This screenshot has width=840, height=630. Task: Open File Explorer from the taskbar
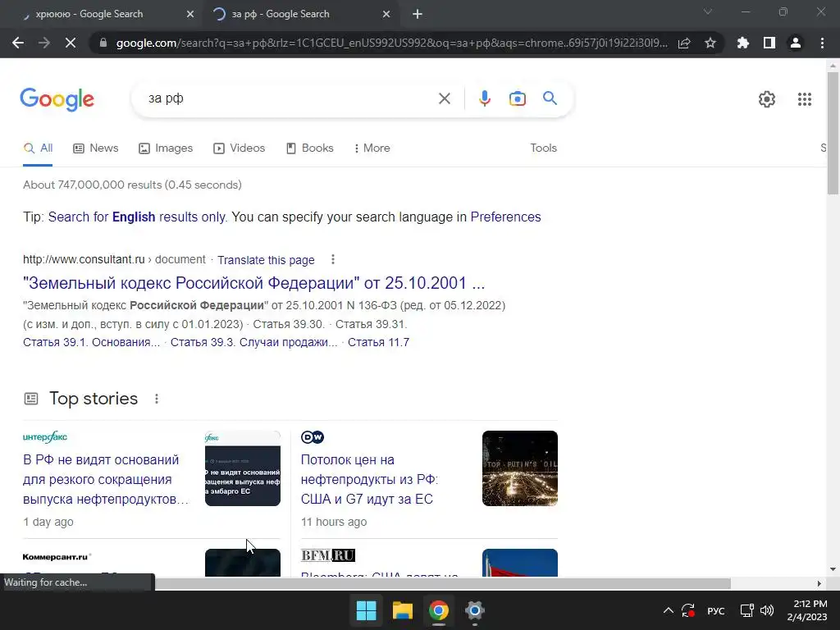pyautogui.click(x=402, y=610)
